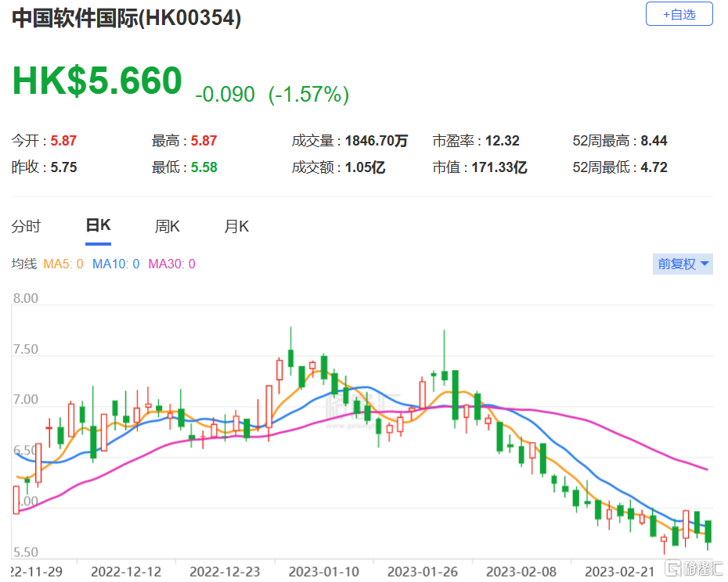Screen dimensions: 728x582
Task: Switch to the 分时 intraday tab
Action: click(26, 227)
